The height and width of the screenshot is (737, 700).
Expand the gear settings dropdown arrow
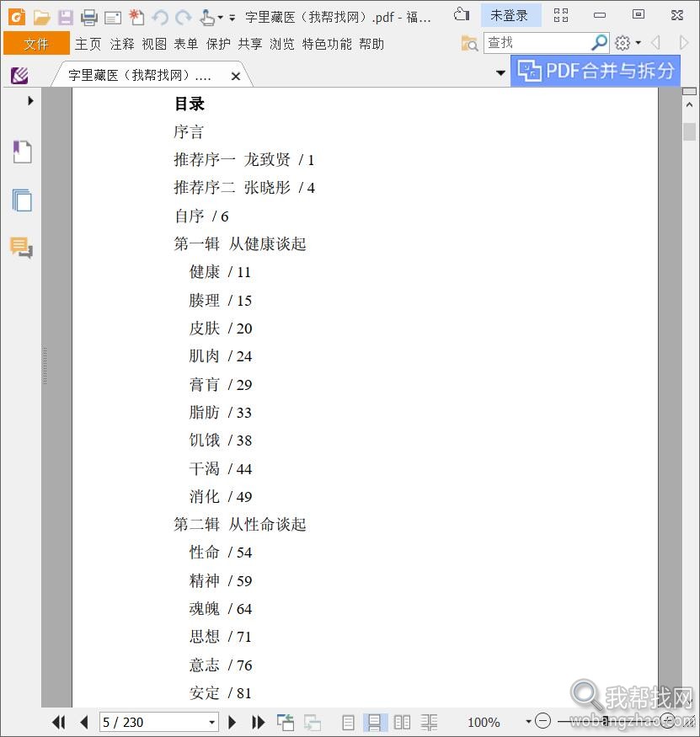tap(638, 43)
